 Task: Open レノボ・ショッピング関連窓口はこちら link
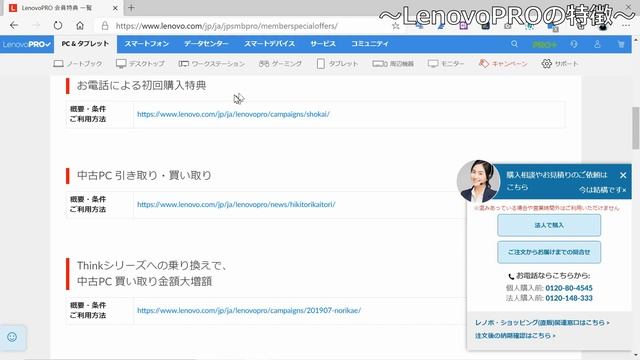coord(542,322)
